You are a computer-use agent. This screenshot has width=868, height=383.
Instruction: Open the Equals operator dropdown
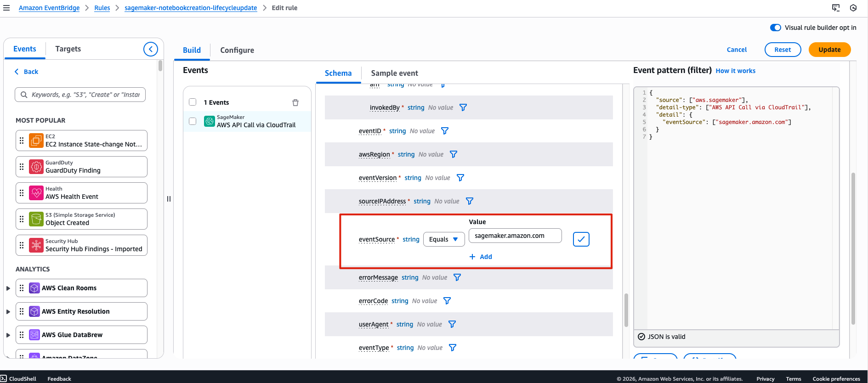point(443,239)
